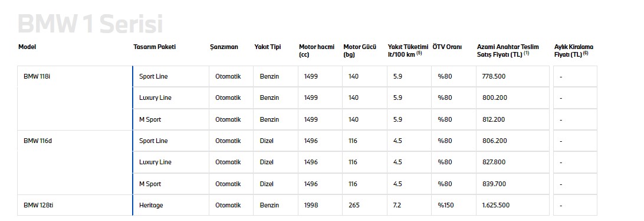This screenshot has height=221, width=644.
Task: Click the BMW 128ti model cell
Action: click(x=75, y=206)
